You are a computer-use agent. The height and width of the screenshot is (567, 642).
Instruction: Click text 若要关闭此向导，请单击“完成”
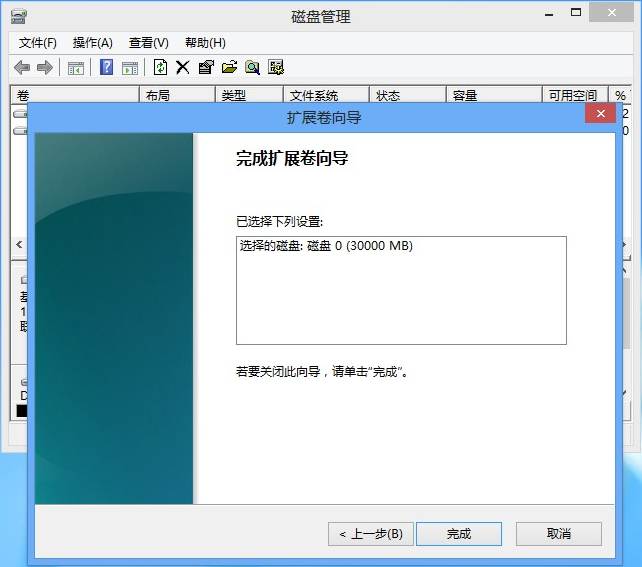pyautogui.click(x=322, y=372)
